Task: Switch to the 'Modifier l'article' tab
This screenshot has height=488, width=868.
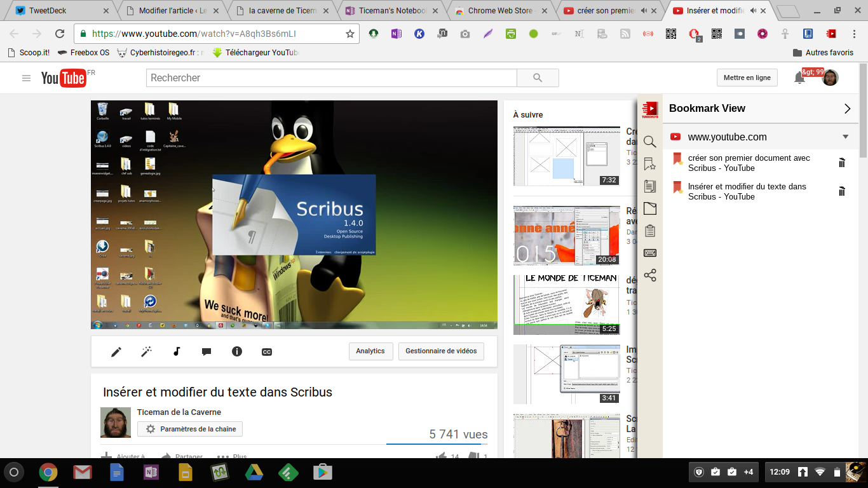Action: (173, 10)
